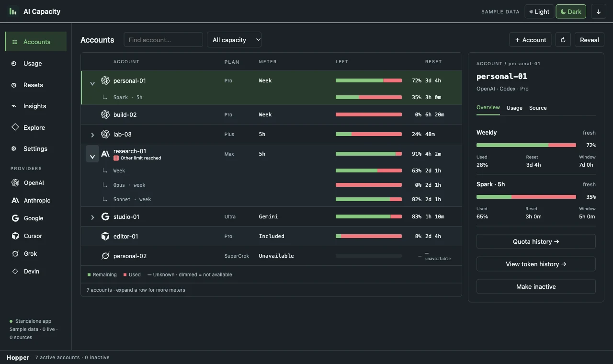Switch to the Source tab
This screenshot has height=364, width=613.
tap(538, 108)
